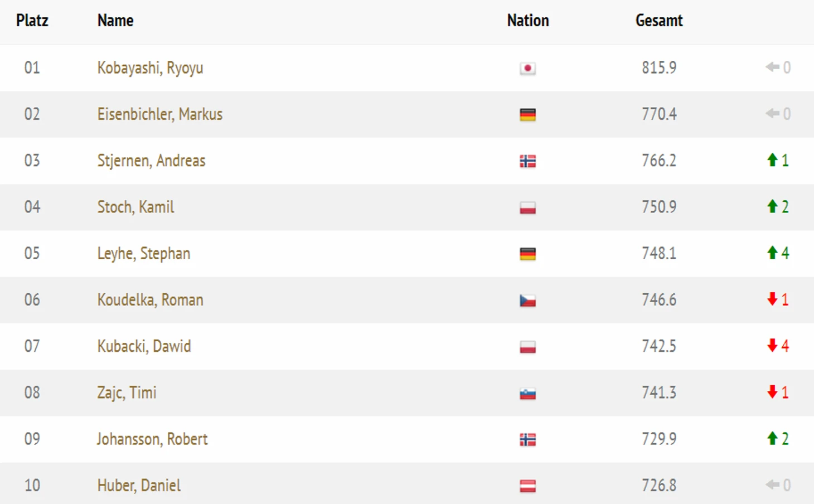Click the Japan flag icon for Kobayashi
The height and width of the screenshot is (504, 814).
[527, 69]
